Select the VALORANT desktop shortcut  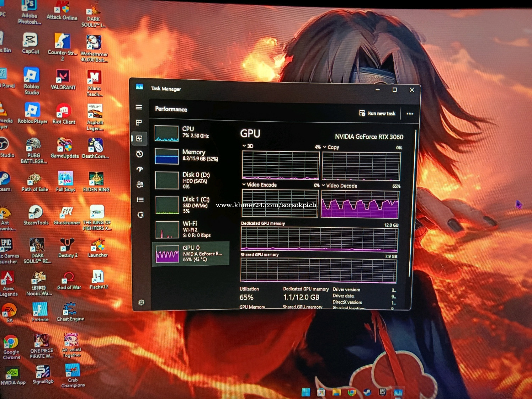[63, 80]
